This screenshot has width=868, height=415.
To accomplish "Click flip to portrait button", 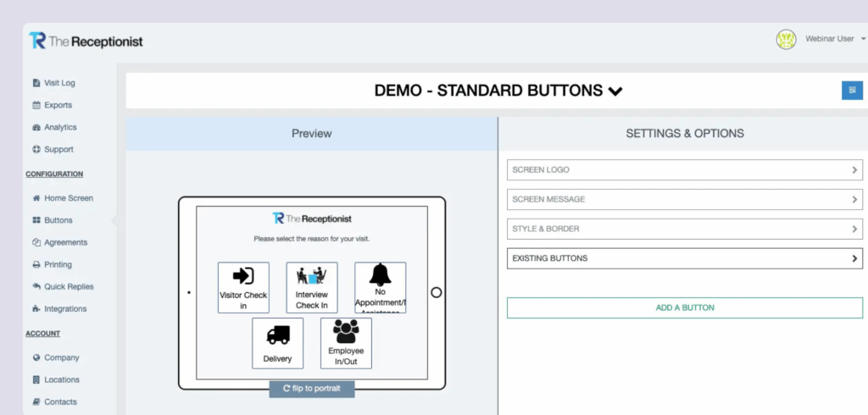I will click(312, 389).
